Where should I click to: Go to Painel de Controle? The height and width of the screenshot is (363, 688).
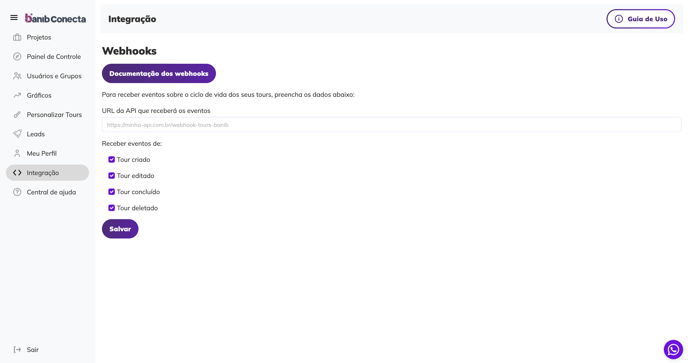pyautogui.click(x=47, y=57)
